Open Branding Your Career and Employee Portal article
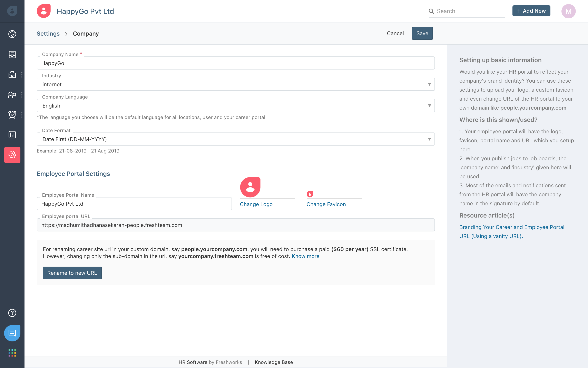 tap(512, 231)
